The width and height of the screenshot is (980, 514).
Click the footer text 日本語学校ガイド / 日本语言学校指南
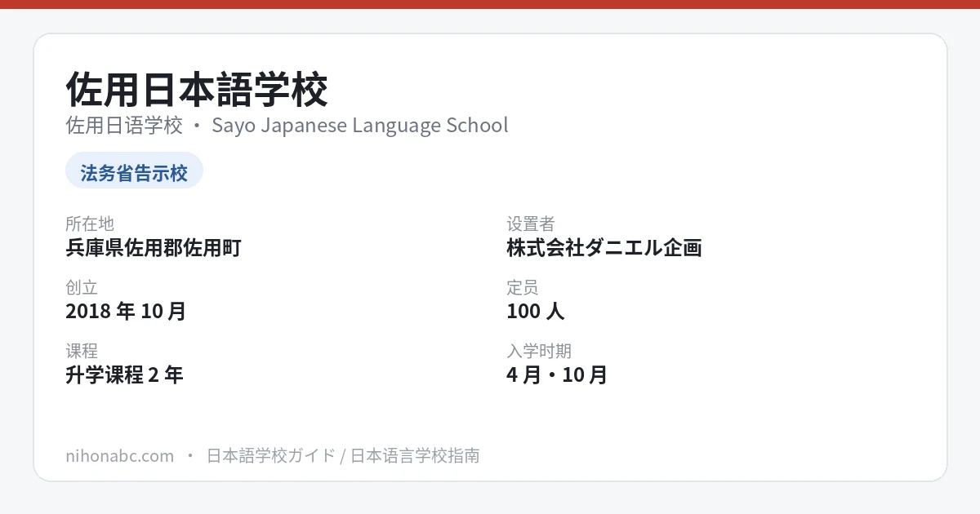343,455
